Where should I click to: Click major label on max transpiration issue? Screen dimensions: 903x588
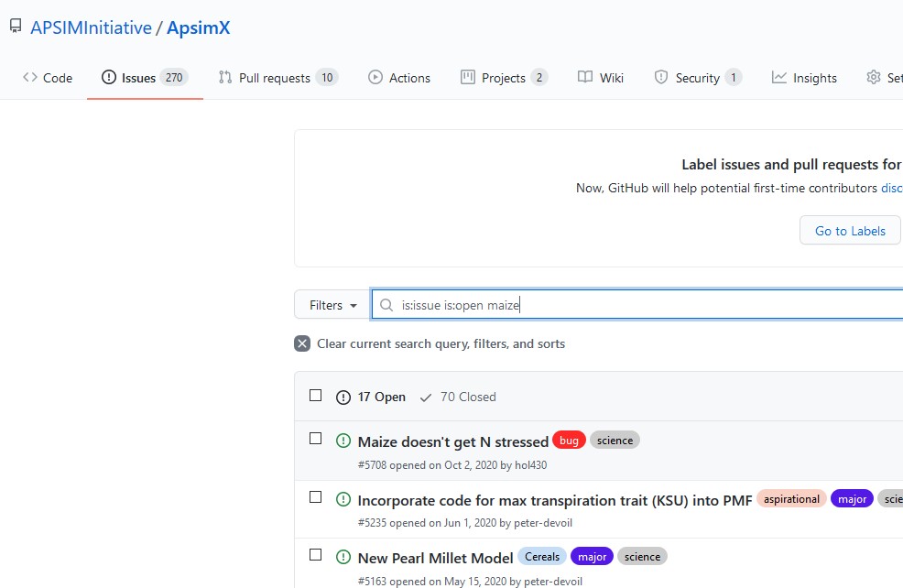click(853, 499)
